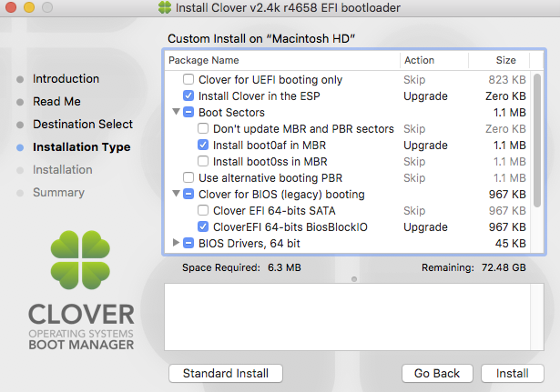Screen dimensions: 560x392
Task: Go to the Read Me step
Action: coord(56,102)
